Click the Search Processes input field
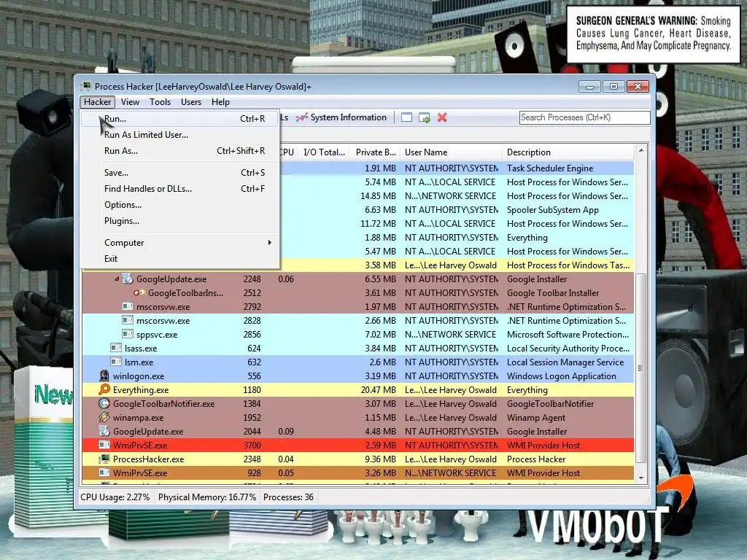 pos(584,117)
